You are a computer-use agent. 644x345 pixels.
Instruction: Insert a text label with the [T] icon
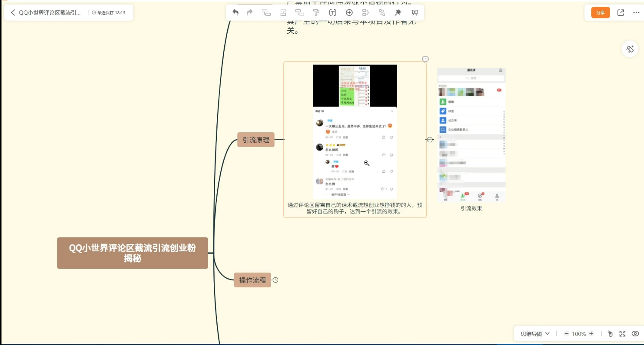[333, 12]
